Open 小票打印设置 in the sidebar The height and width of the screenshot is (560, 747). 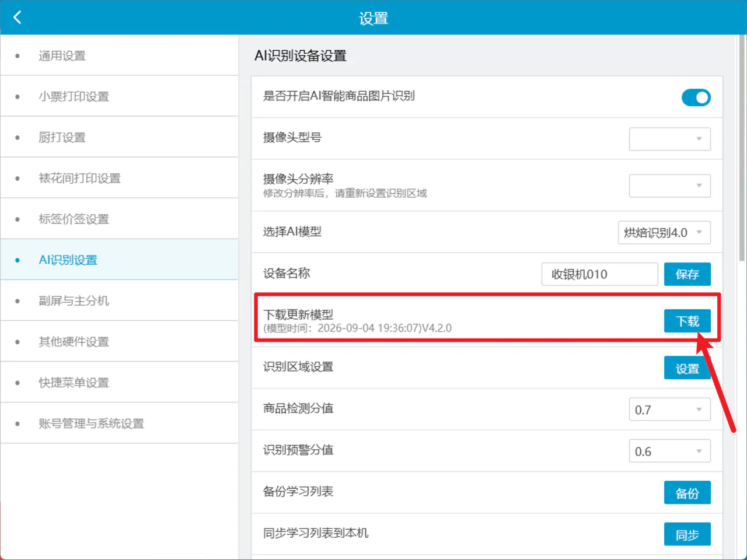tap(119, 96)
